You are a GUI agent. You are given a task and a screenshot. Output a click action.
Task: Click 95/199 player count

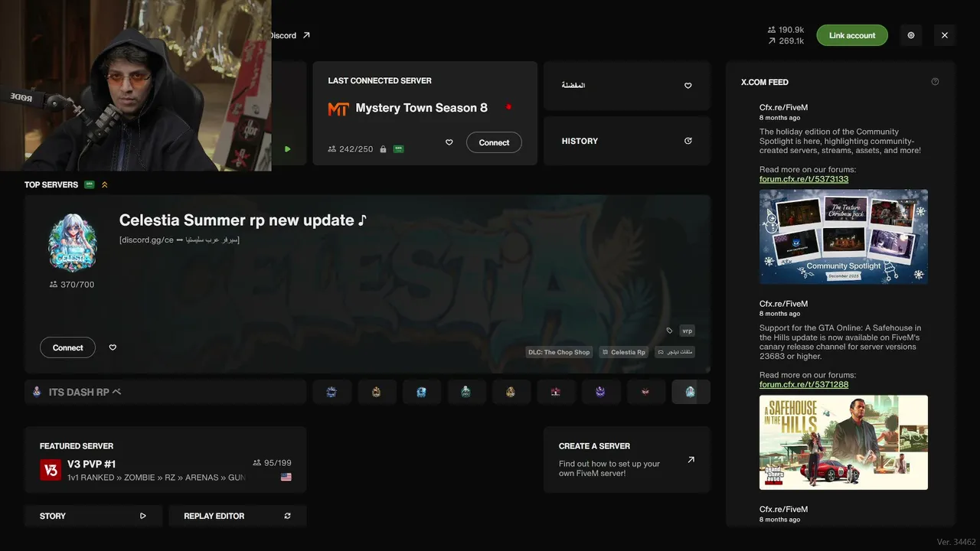pos(273,463)
